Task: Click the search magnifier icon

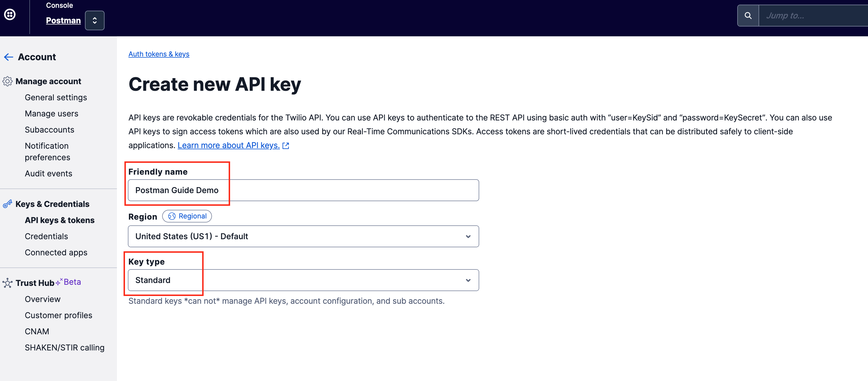Action: [748, 16]
